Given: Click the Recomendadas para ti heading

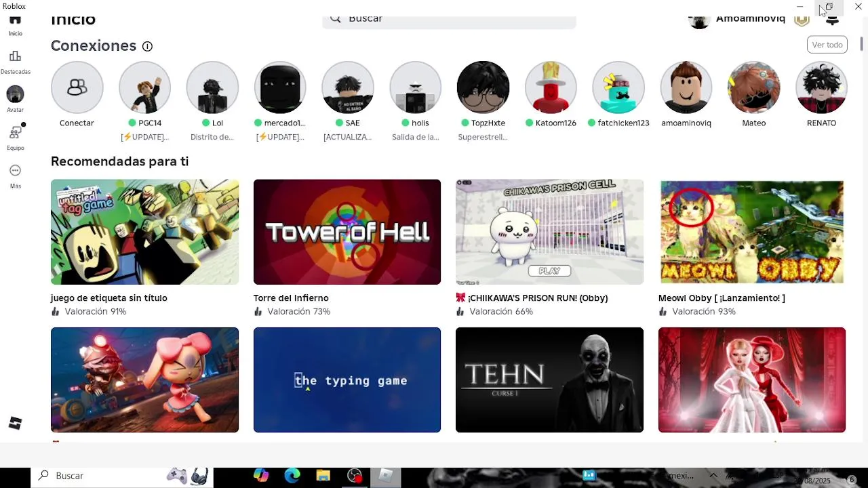Looking at the screenshot, I should click(x=119, y=161).
